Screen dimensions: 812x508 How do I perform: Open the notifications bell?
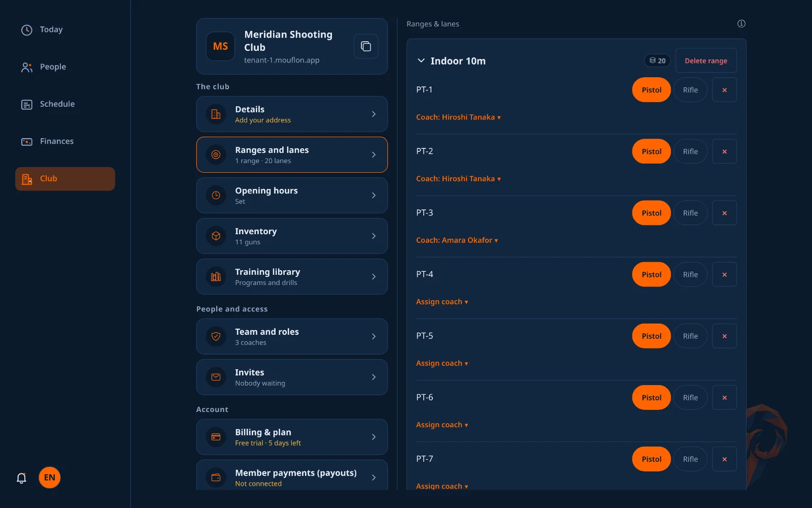[x=21, y=478]
